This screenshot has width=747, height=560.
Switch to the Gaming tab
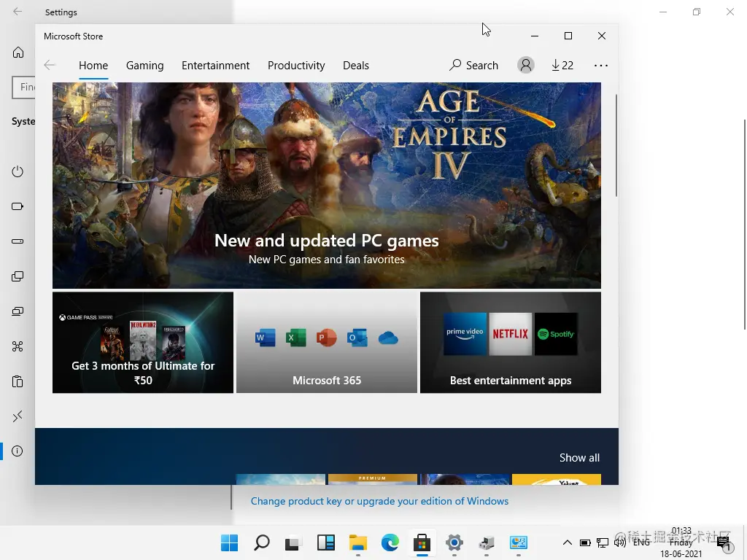[145, 65]
